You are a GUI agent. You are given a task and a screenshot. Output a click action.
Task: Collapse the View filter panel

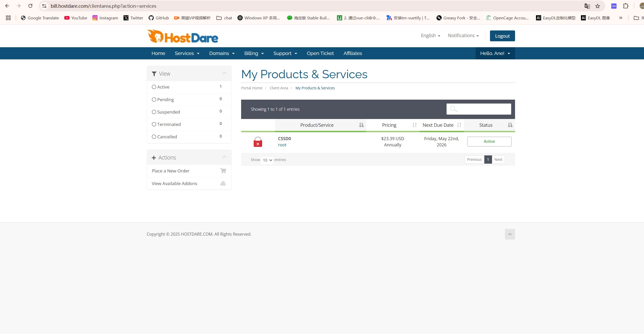[x=224, y=73]
